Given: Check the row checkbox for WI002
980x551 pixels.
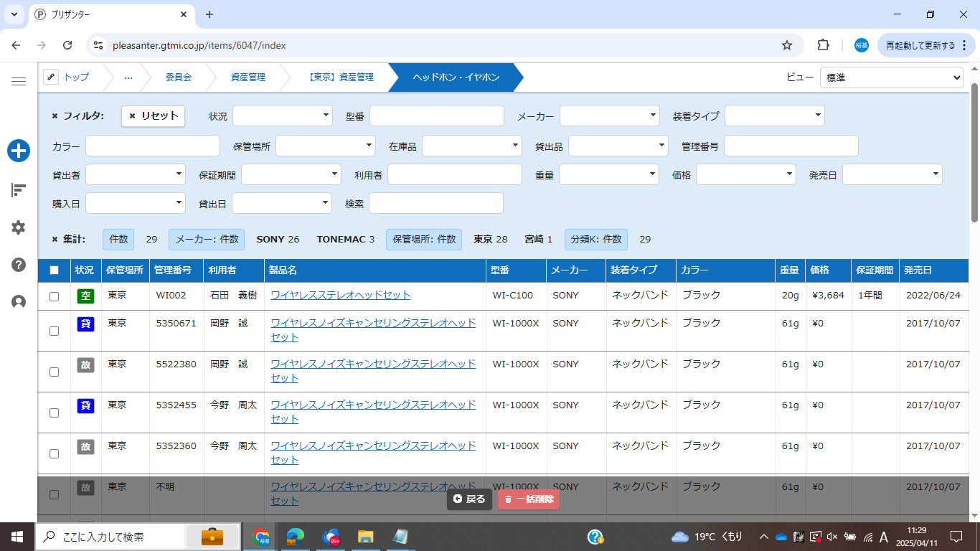Looking at the screenshot, I should [54, 296].
